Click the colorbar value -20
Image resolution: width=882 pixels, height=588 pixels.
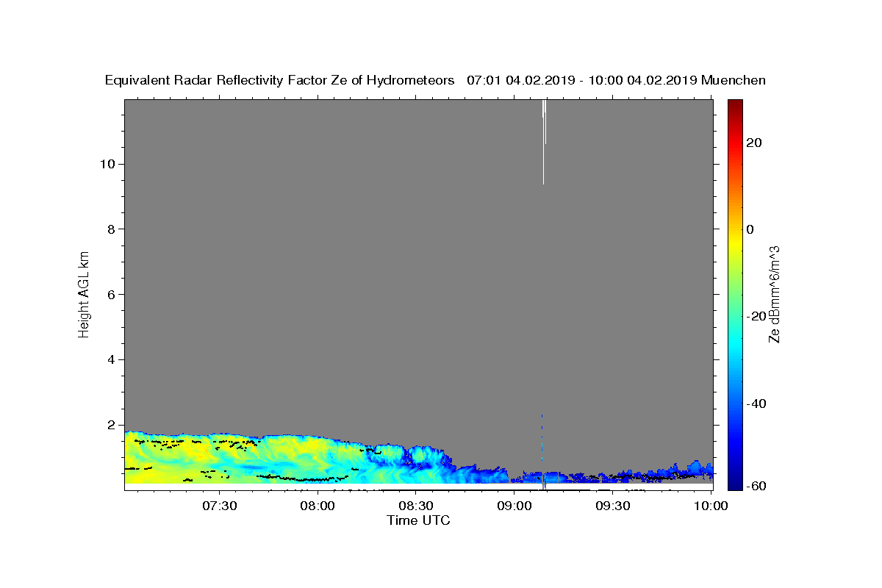(x=756, y=316)
